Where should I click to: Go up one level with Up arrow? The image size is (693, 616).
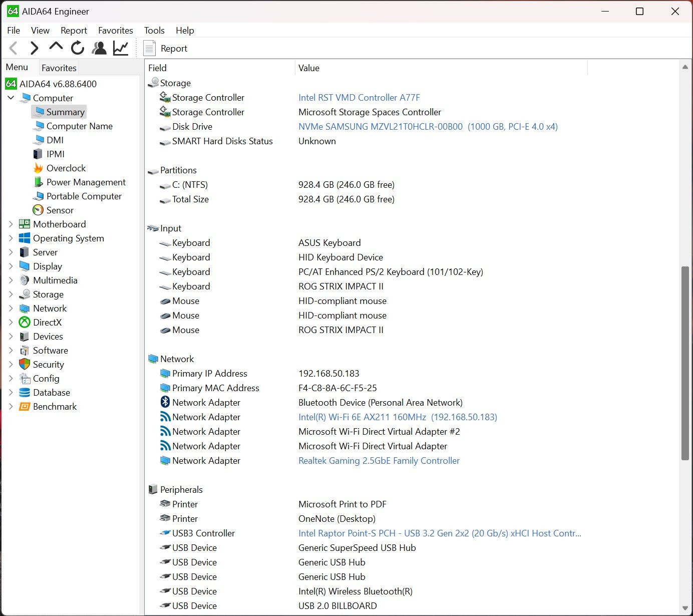(56, 47)
